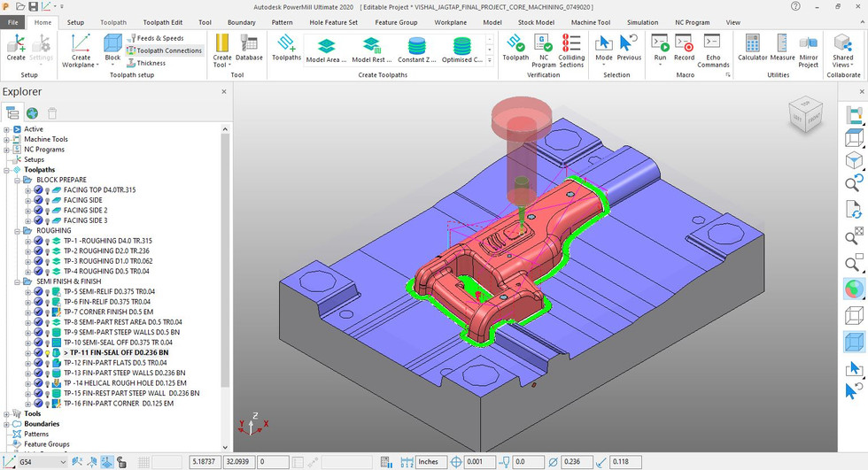868x470 pixels.
Task: Click the tolerance field showing 0.001
Action: click(x=480, y=462)
